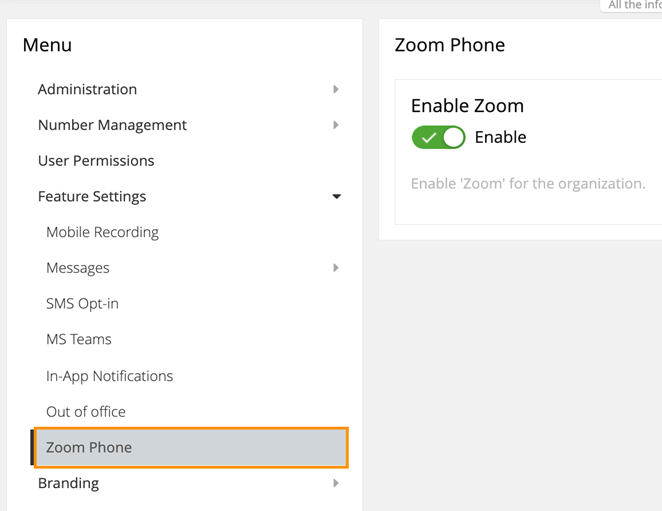Collapse the Feature Settings down arrow

click(x=336, y=197)
